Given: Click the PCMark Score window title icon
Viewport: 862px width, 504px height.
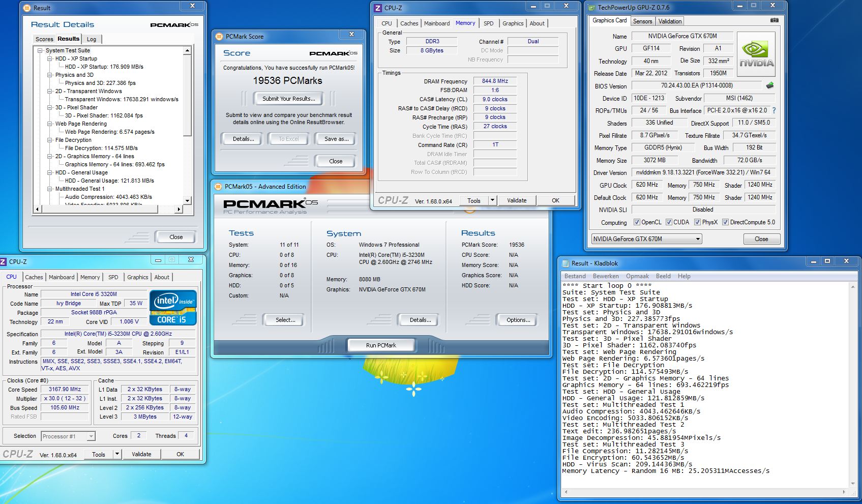Looking at the screenshot, I should [219, 37].
